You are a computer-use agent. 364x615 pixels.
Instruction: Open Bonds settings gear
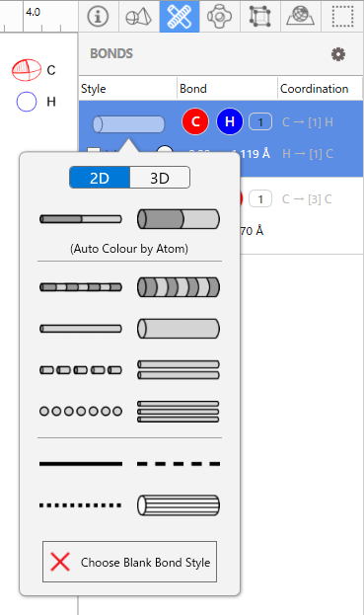click(338, 54)
